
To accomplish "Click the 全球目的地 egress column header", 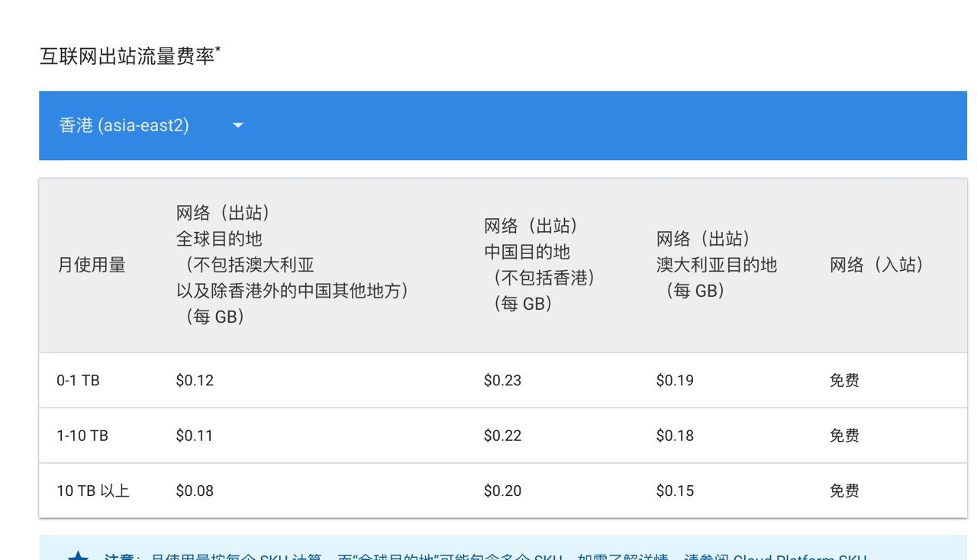I will [292, 265].
